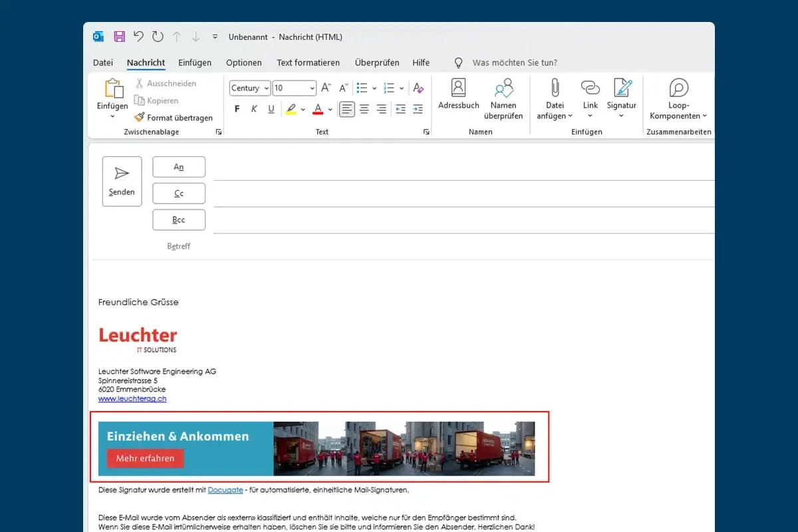Click into the Betreff subject field
The width and height of the screenshot is (798, 532).
pyautogui.click(x=464, y=246)
